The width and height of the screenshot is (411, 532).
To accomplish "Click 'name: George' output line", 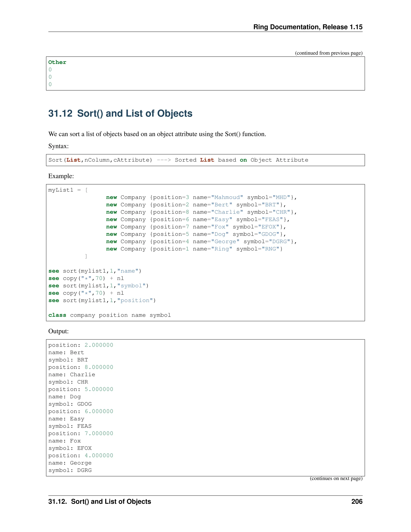I will click(x=70, y=463).
